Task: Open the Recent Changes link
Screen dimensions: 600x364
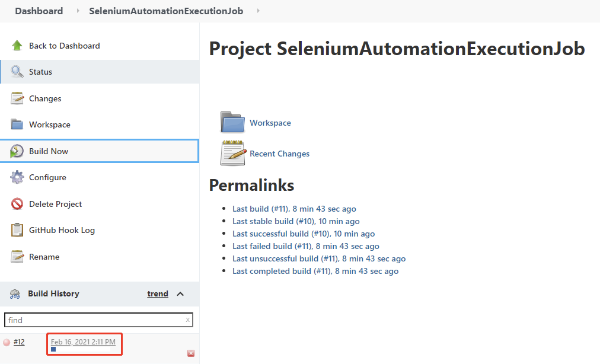Action: [279, 154]
